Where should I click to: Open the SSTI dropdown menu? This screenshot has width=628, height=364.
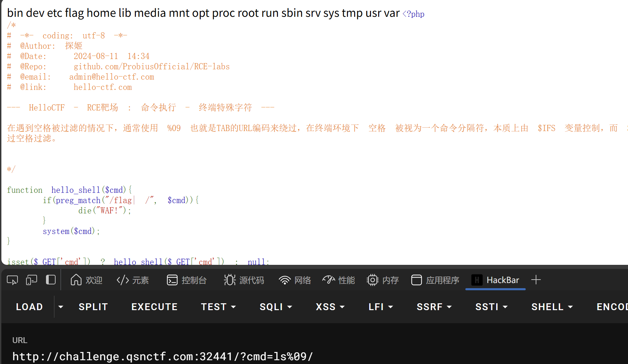click(x=491, y=307)
